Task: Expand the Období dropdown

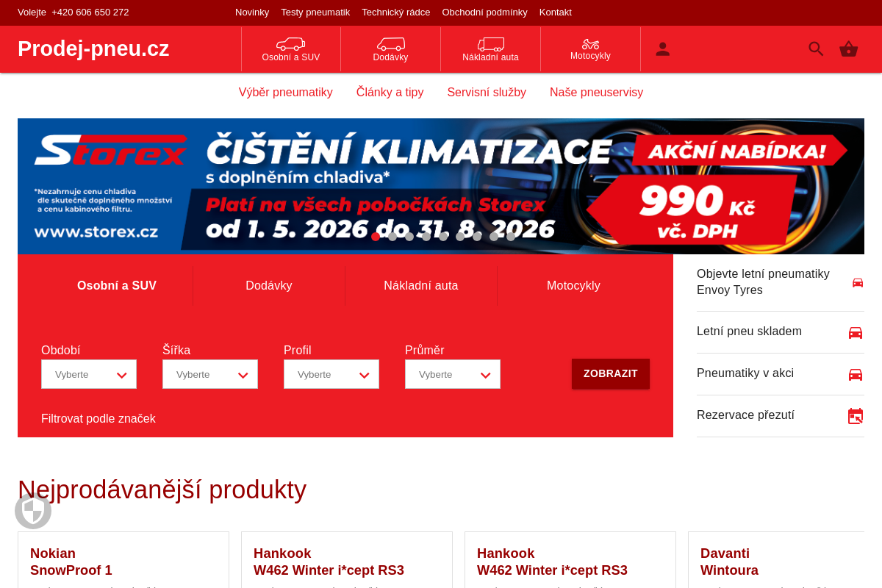Action: coord(89,374)
